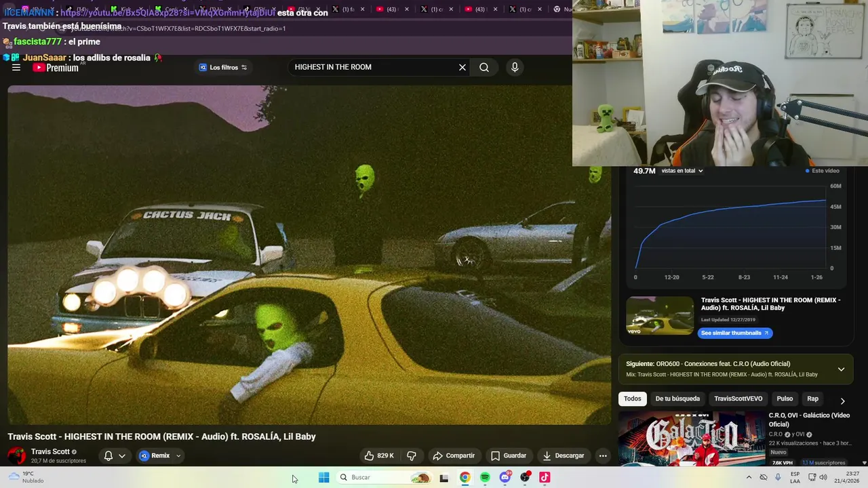
Task: Start voice search with the microphone
Action: pyautogui.click(x=515, y=67)
